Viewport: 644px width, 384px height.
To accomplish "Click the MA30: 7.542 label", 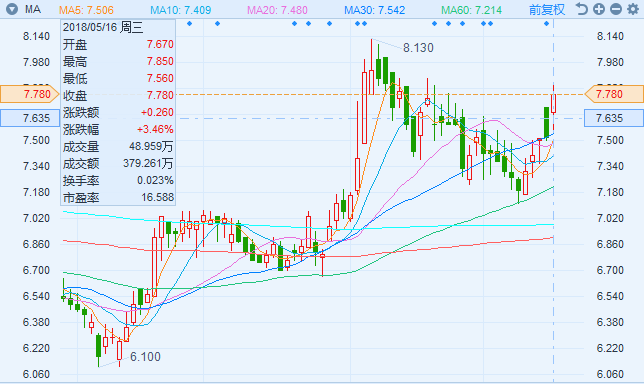I will [x=375, y=9].
